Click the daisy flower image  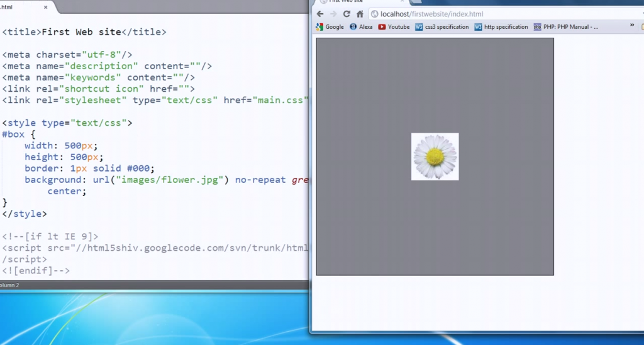[x=435, y=156]
